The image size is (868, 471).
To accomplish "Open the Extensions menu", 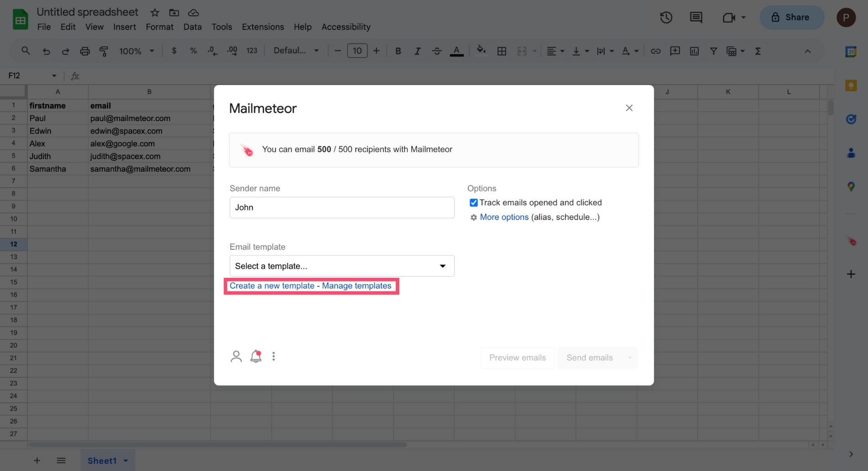I will [x=263, y=27].
